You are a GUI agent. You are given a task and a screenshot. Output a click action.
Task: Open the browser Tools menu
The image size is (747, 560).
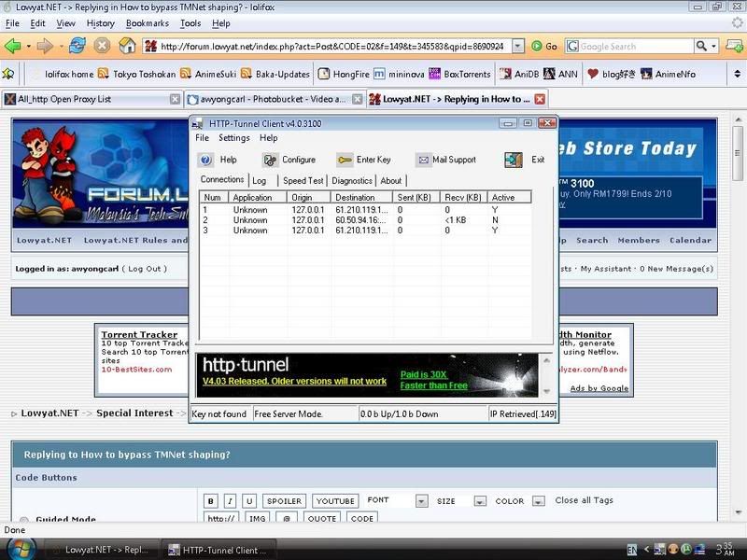190,23
